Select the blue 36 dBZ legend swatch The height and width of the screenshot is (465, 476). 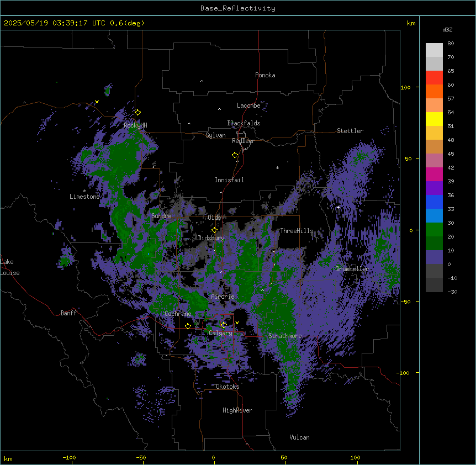coord(434,202)
